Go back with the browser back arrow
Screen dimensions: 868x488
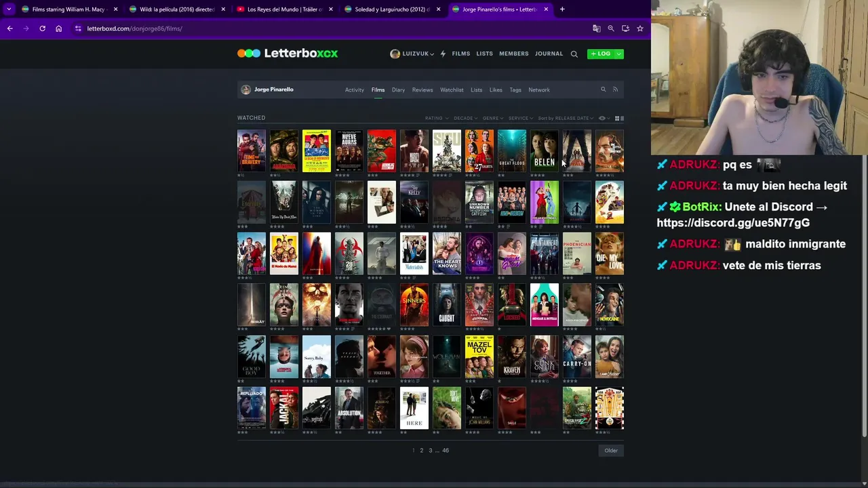click(9, 28)
